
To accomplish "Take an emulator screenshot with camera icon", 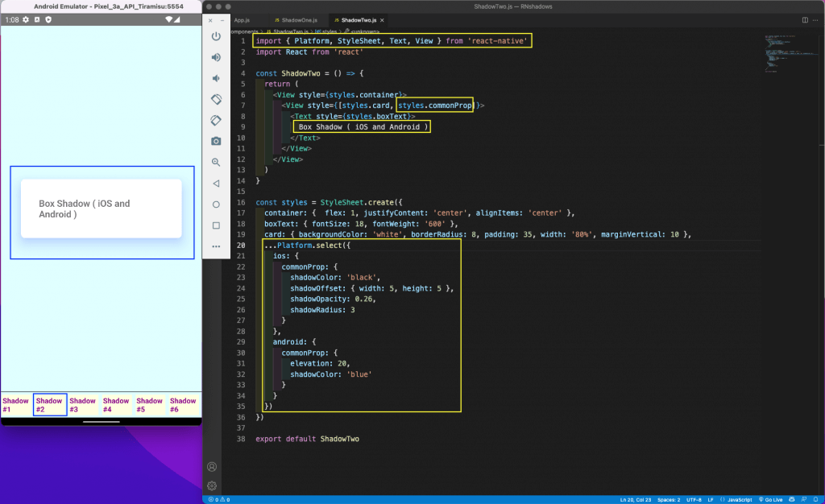I will [x=216, y=141].
